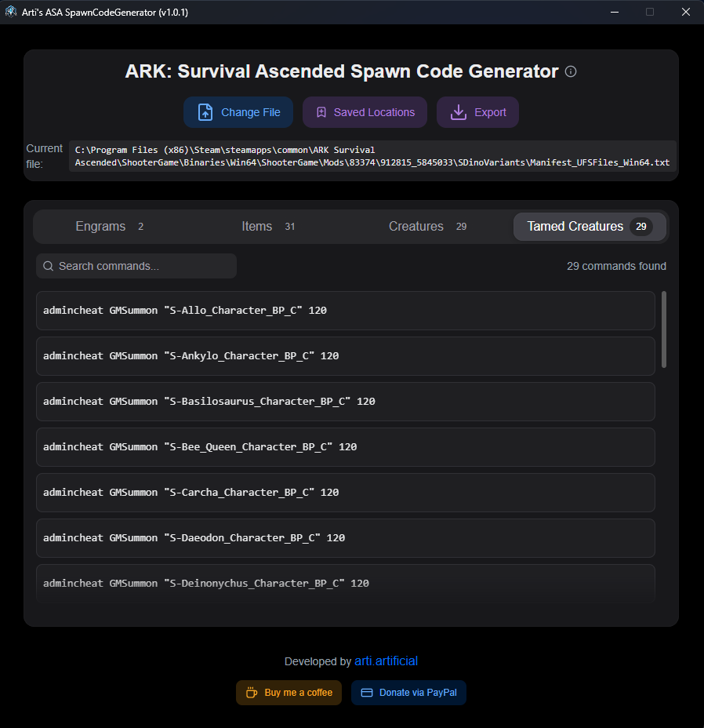The width and height of the screenshot is (704, 728).
Task: Click the Donate via PayPal button
Action: pyautogui.click(x=409, y=693)
